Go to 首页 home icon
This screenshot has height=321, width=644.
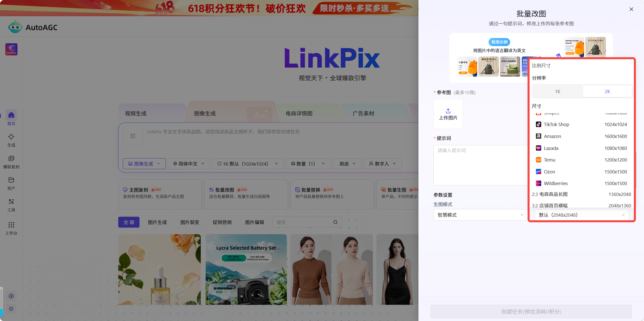pos(11,115)
